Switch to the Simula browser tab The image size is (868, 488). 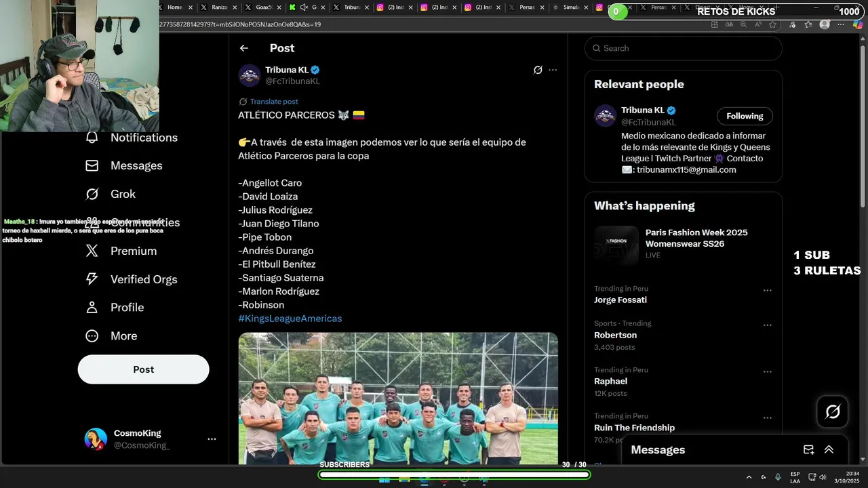[x=571, y=7]
